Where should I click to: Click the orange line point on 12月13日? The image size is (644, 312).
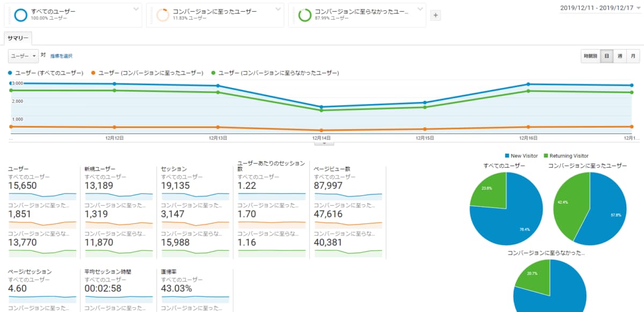click(217, 127)
